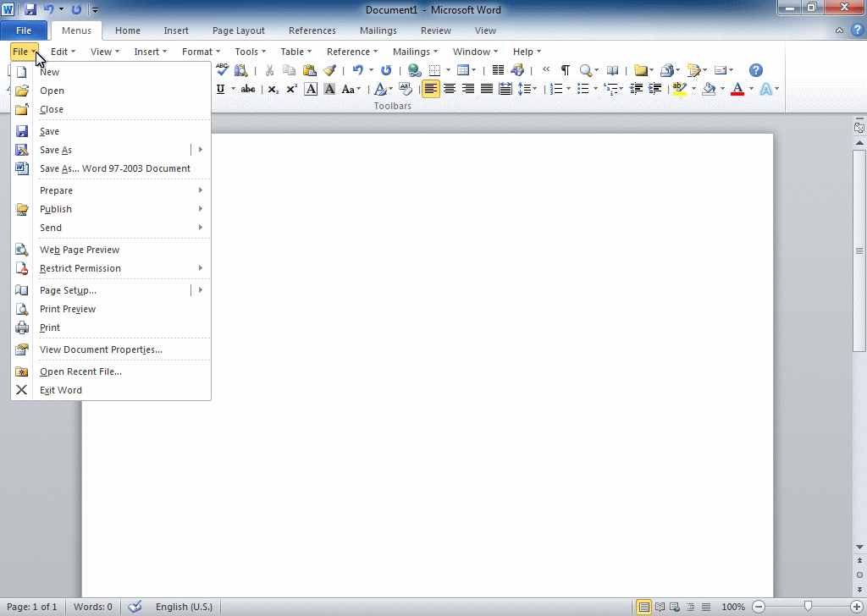Switch to the Review ribbon tab

435,30
